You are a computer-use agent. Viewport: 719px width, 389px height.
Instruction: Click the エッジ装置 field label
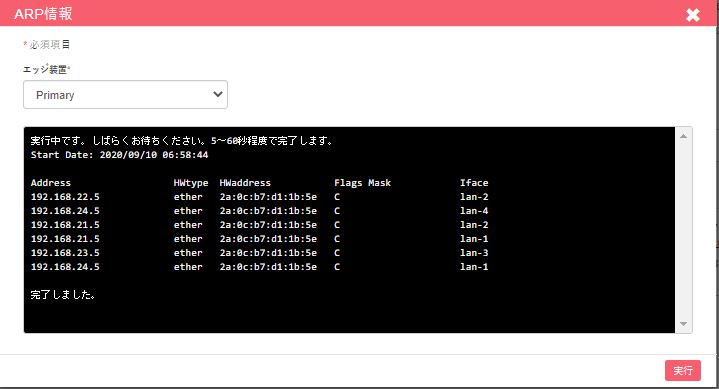45,69
